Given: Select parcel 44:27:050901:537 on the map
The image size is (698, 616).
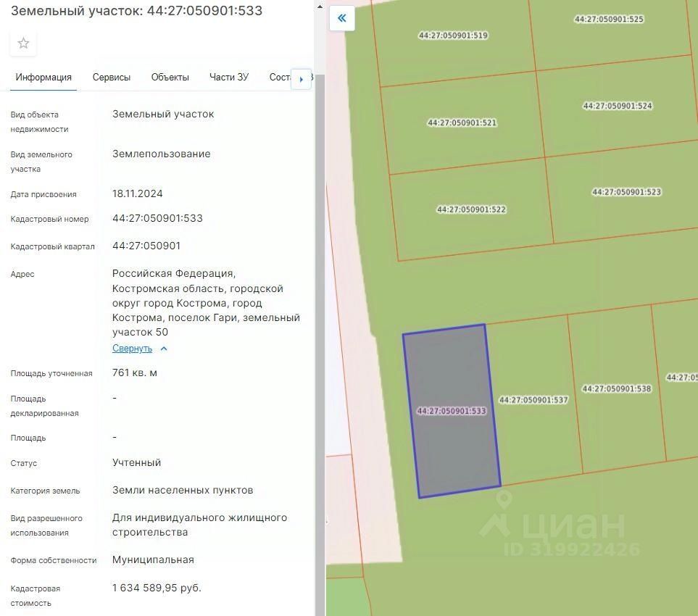Looking at the screenshot, I should (x=533, y=400).
